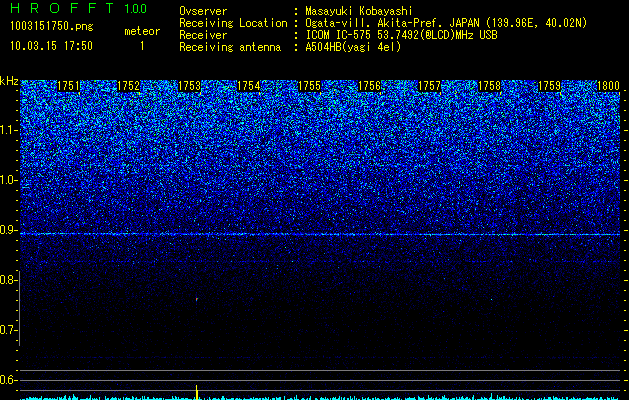Click the observer name Masayuki Kobayashi
The height and width of the screenshot is (400, 629).
[359, 11]
